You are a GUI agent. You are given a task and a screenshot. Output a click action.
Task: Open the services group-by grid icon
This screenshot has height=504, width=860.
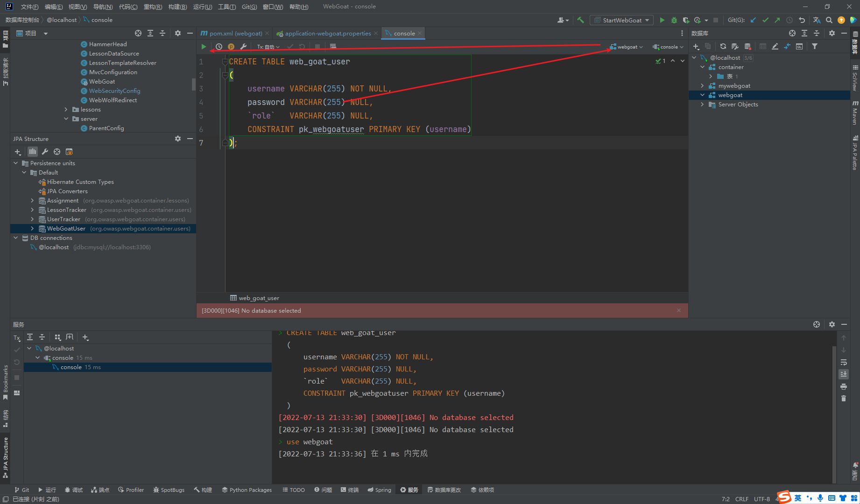[57, 337]
